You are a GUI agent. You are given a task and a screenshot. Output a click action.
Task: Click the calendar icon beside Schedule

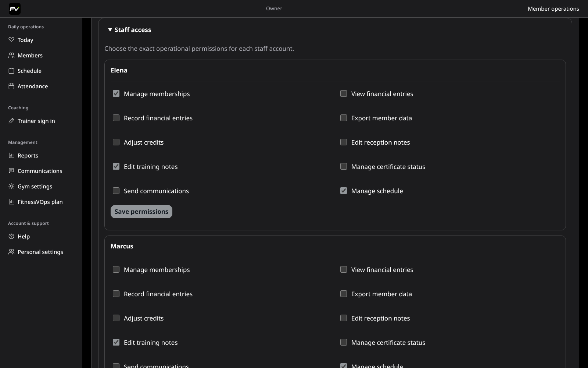(11, 71)
